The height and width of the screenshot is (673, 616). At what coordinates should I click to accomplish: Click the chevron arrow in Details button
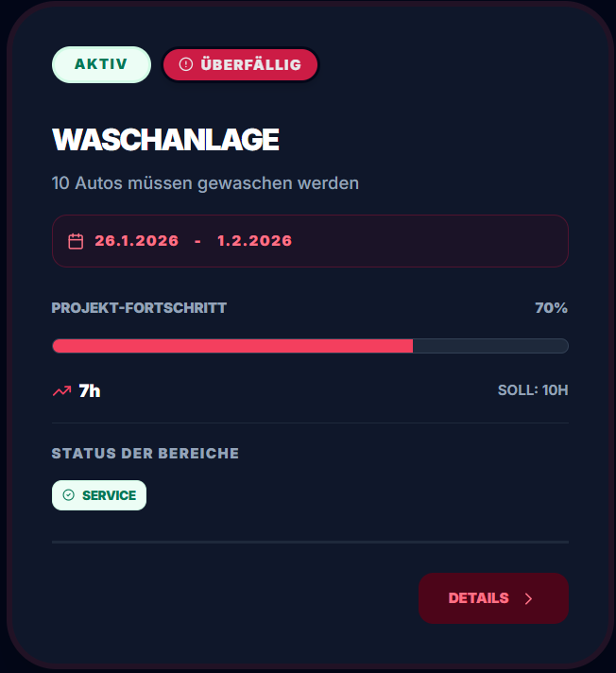pyautogui.click(x=528, y=598)
